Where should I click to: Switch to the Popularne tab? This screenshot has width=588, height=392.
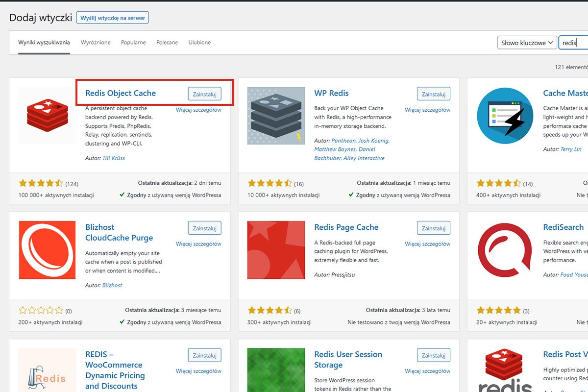tap(133, 42)
